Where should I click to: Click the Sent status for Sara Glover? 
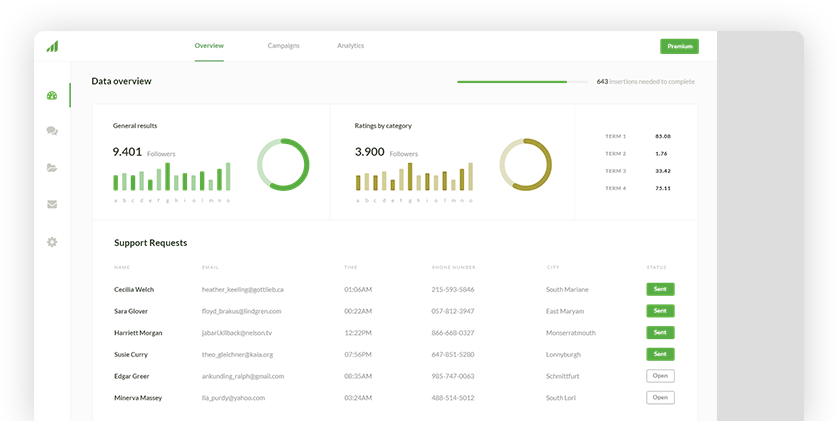660,311
